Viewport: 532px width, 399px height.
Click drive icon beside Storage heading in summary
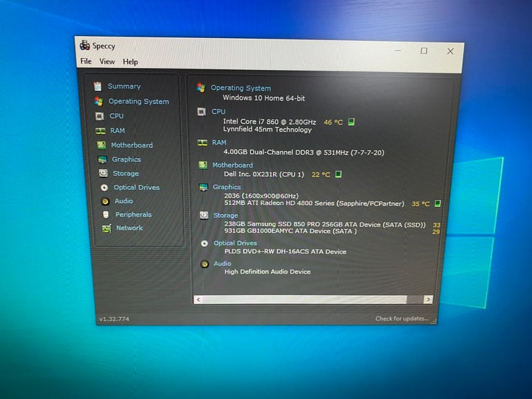[204, 215]
